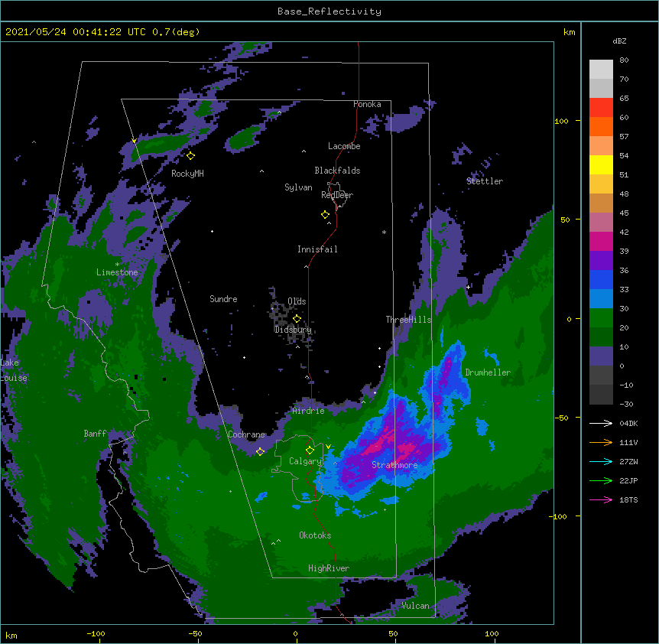Screen dimensions: 659x644
Task: Click the Ponoka label
Action: pos(367,104)
